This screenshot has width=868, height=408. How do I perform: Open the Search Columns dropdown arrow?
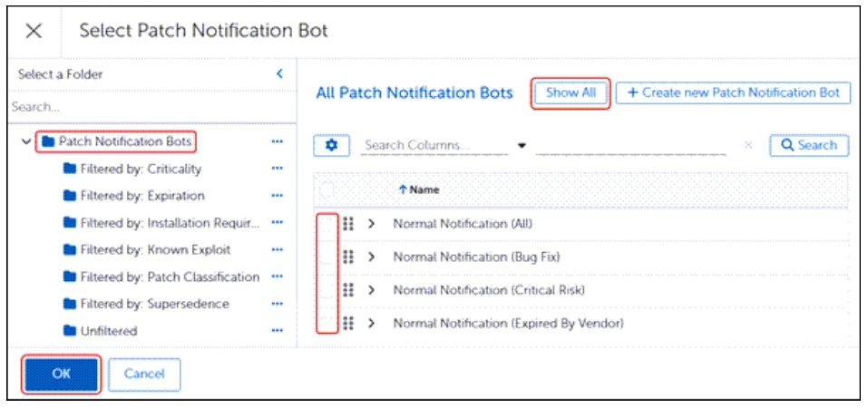point(522,146)
